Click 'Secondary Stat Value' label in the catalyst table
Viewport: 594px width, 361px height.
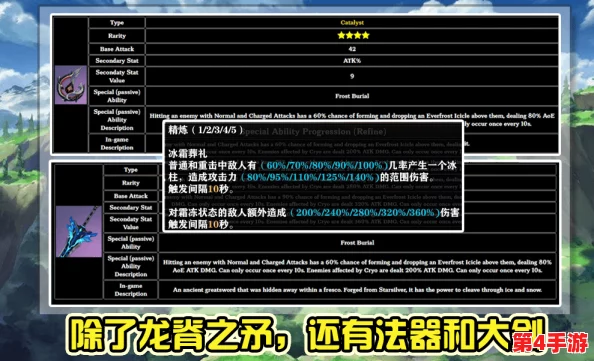click(x=117, y=76)
